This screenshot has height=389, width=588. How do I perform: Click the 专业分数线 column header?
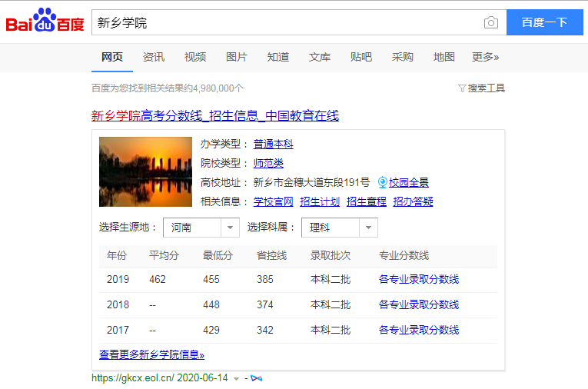404,256
